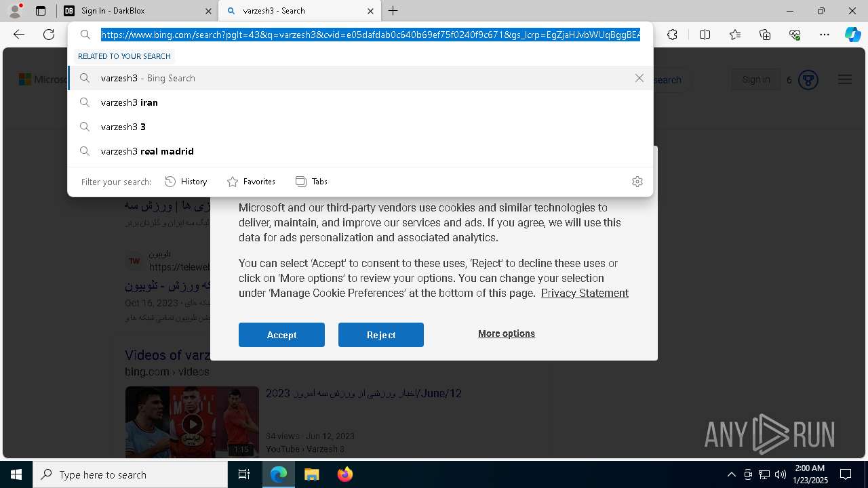This screenshot has height=488, width=868.
Task: Open Task View on taskbar
Action: pos(245,474)
